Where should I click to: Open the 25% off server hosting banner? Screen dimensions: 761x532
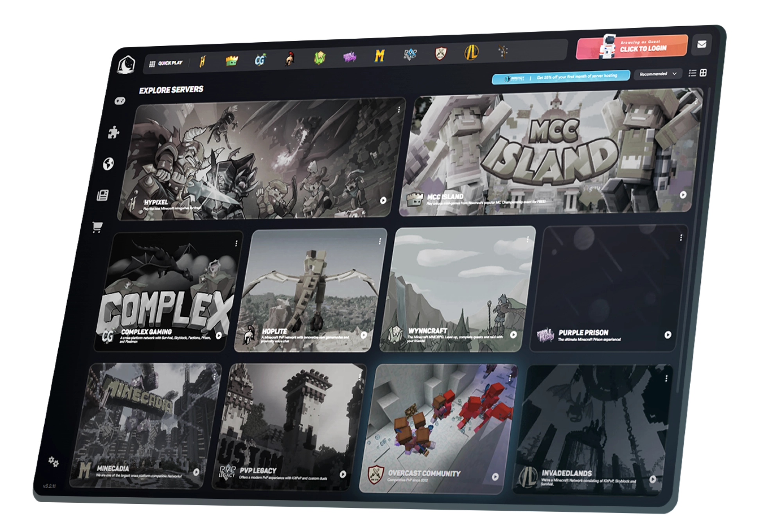click(x=561, y=77)
